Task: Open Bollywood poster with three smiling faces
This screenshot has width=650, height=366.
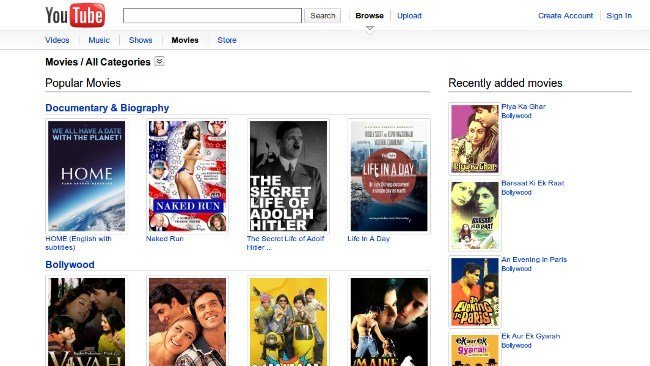Action: pos(187,321)
